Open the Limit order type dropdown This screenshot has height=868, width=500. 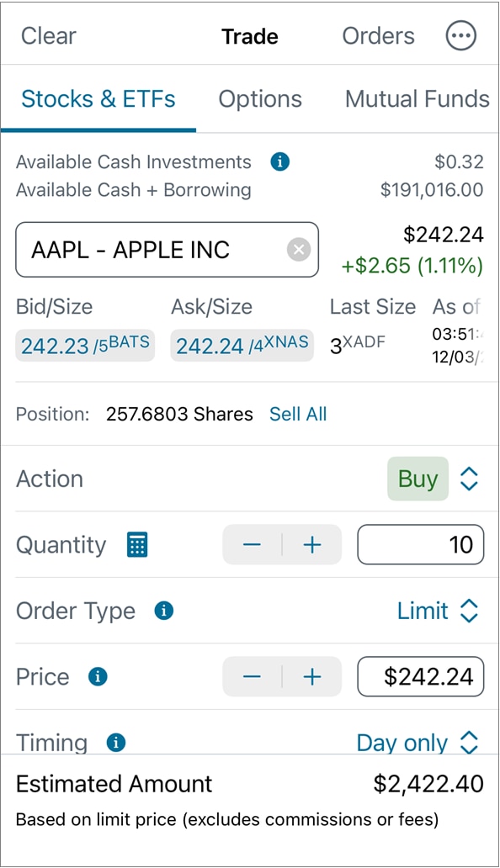(438, 611)
